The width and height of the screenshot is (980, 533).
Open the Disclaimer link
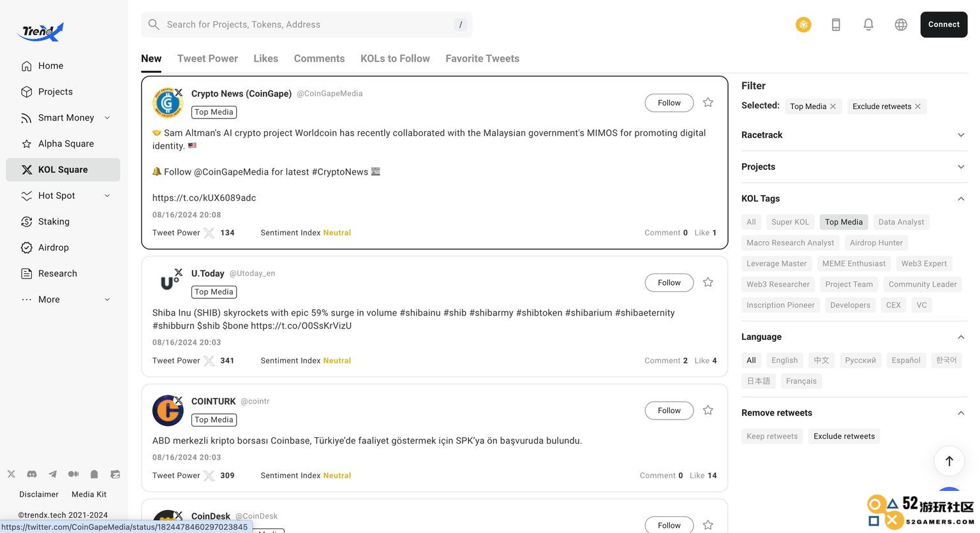pos(39,494)
